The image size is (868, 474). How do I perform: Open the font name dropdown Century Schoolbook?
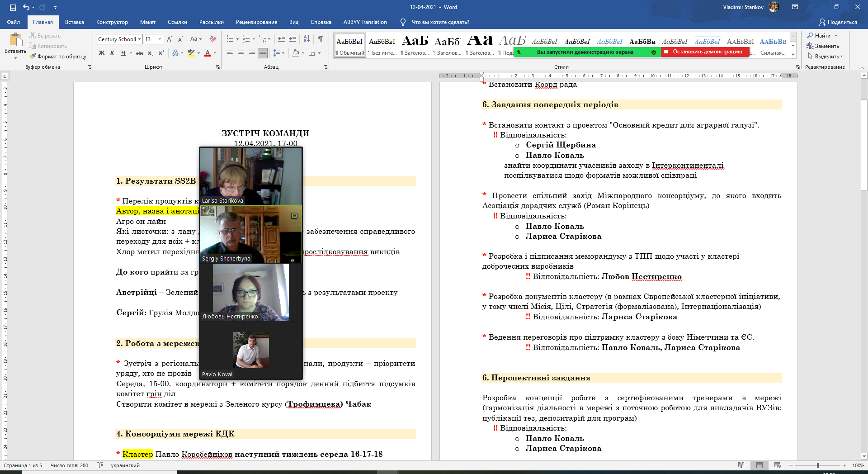click(140, 39)
